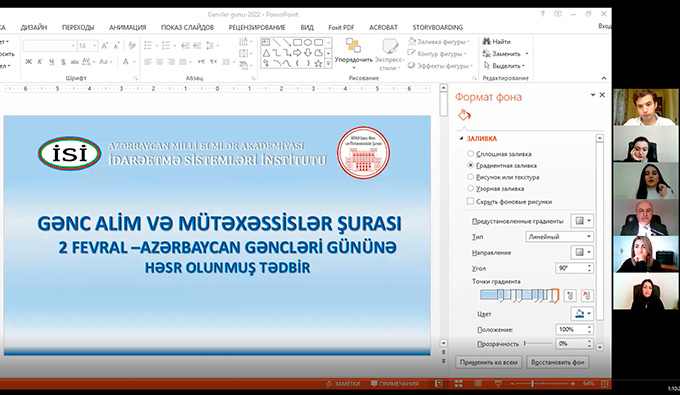
Task: Click the Bold (Ж) formatting icon
Action: 29,62
